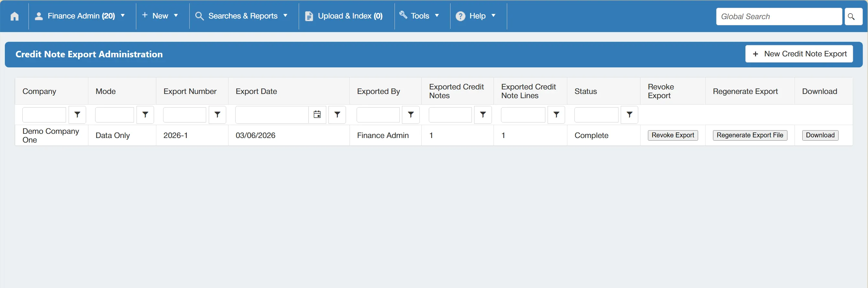Click the Exported By filter text box

tap(378, 115)
